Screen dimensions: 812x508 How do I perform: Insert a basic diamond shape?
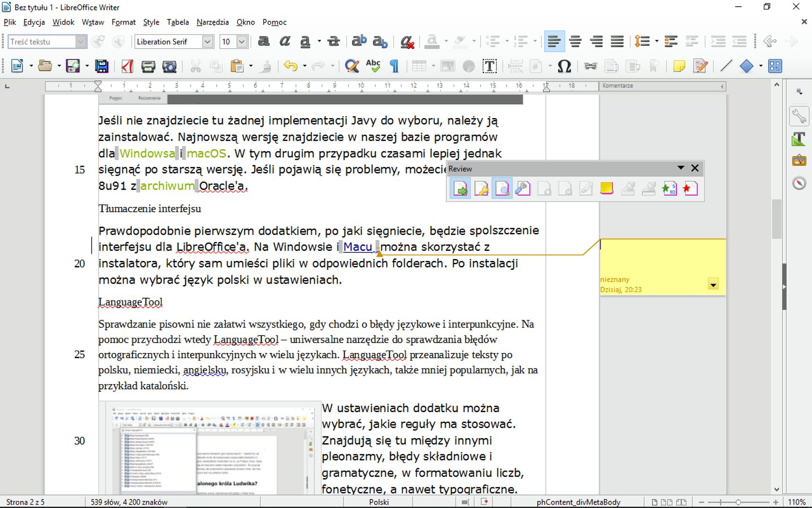[747, 66]
